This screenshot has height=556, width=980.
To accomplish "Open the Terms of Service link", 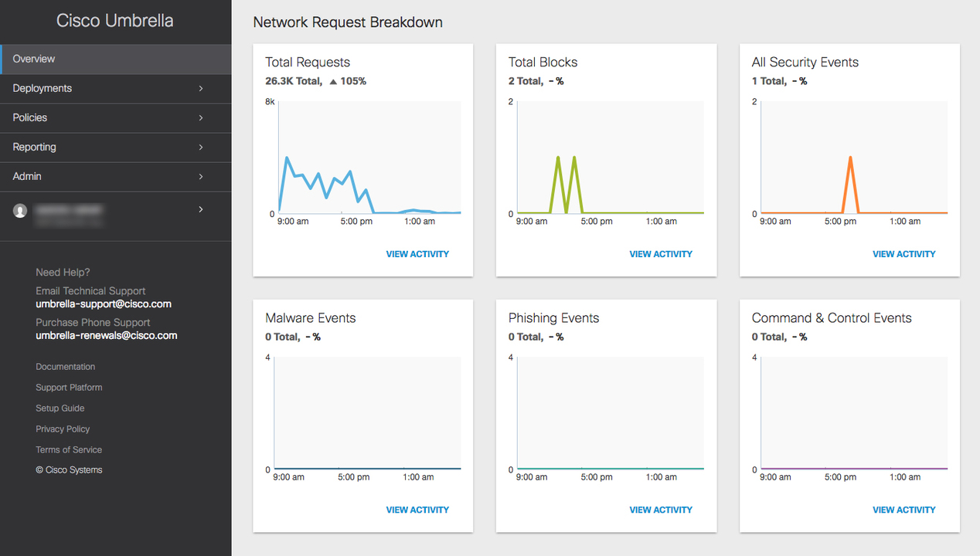I will [69, 450].
